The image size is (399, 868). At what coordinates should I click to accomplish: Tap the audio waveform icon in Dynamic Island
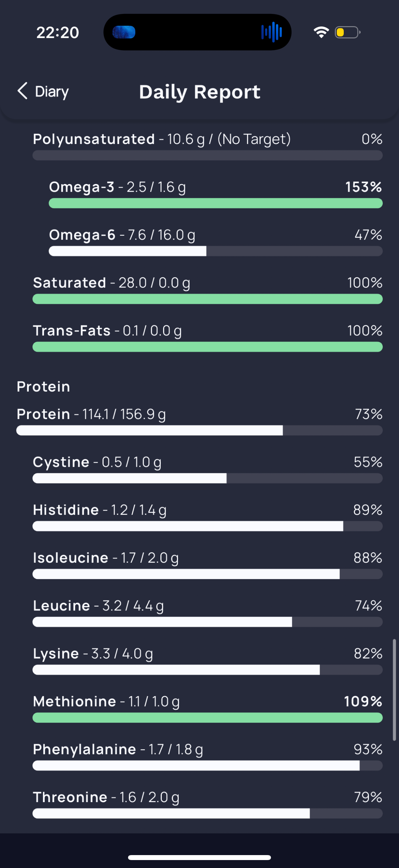[271, 32]
